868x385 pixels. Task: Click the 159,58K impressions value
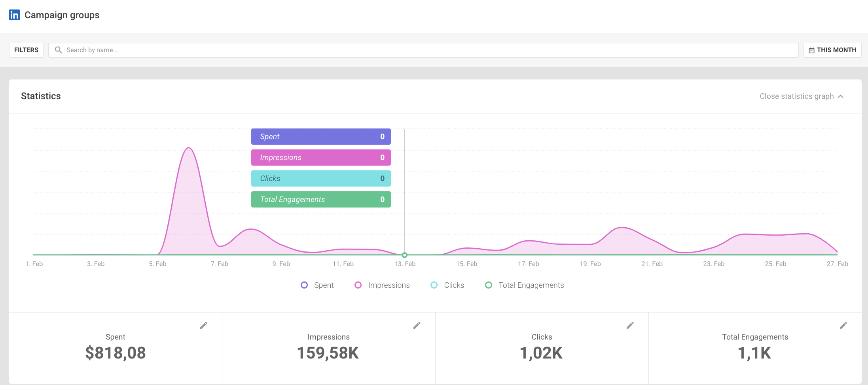point(328,353)
